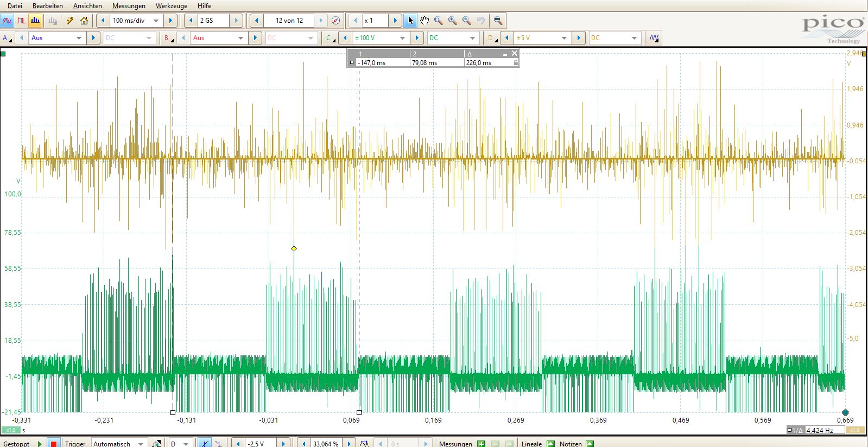
Task: Click the Home icon in toolbar
Action: 84,21
